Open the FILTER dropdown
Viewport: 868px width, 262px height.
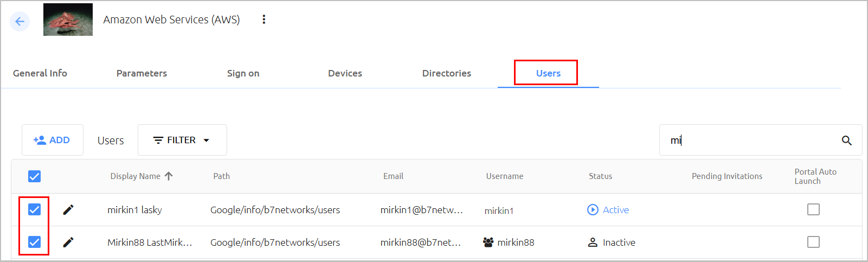point(182,140)
